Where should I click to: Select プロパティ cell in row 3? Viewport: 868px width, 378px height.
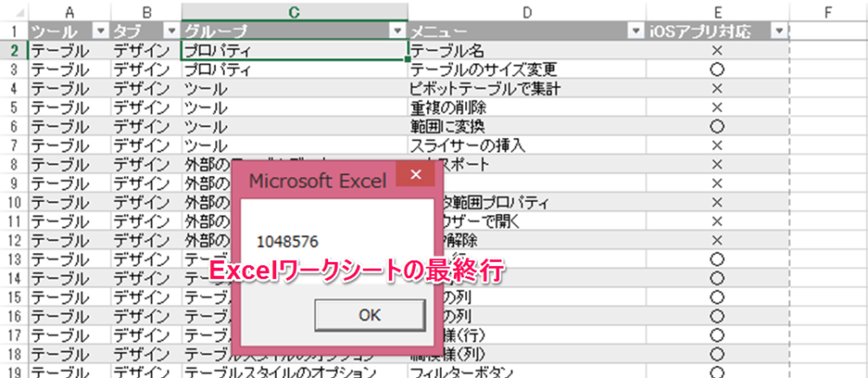pyautogui.click(x=294, y=69)
